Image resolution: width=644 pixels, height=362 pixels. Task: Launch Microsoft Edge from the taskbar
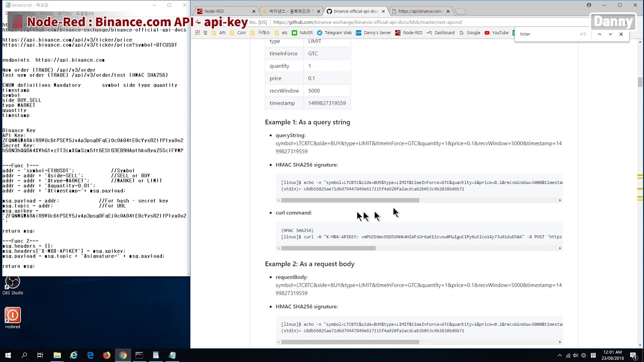tap(90, 355)
